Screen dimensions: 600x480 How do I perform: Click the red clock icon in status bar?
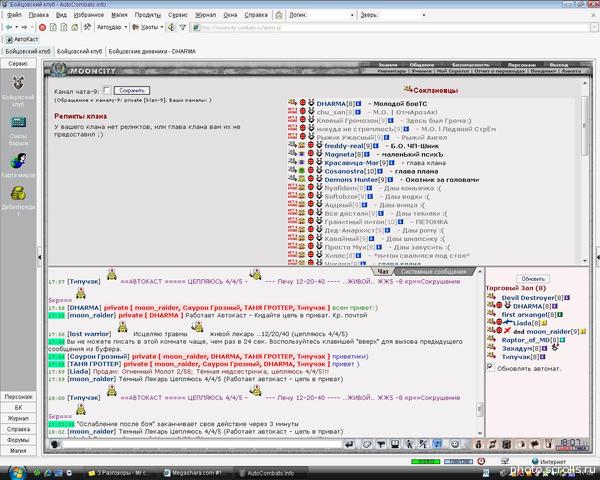(x=481, y=461)
